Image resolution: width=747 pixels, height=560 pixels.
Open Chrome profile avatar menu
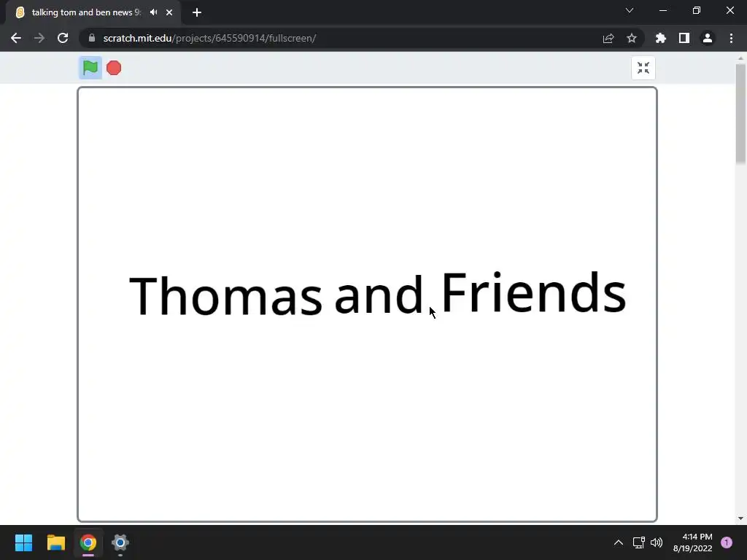click(x=708, y=38)
